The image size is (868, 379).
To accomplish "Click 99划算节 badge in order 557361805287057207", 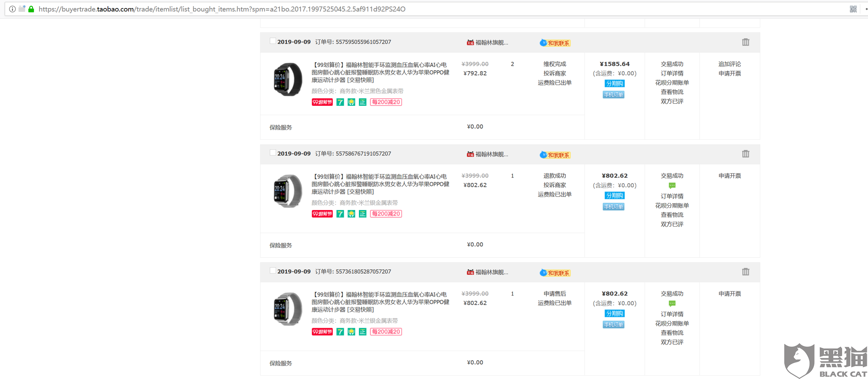I will (322, 332).
